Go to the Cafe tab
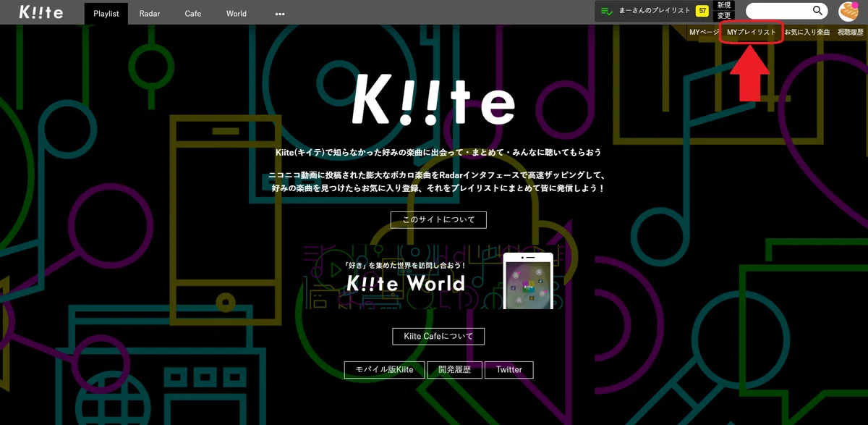This screenshot has width=868, height=425. pos(193,13)
